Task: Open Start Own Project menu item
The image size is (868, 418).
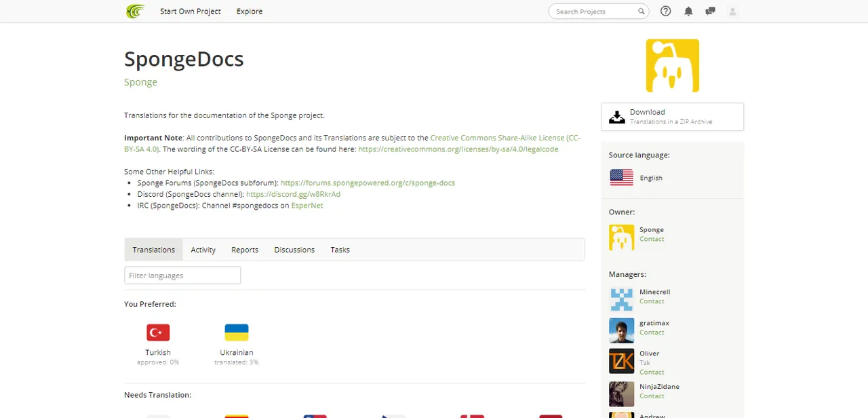Action: tap(191, 12)
